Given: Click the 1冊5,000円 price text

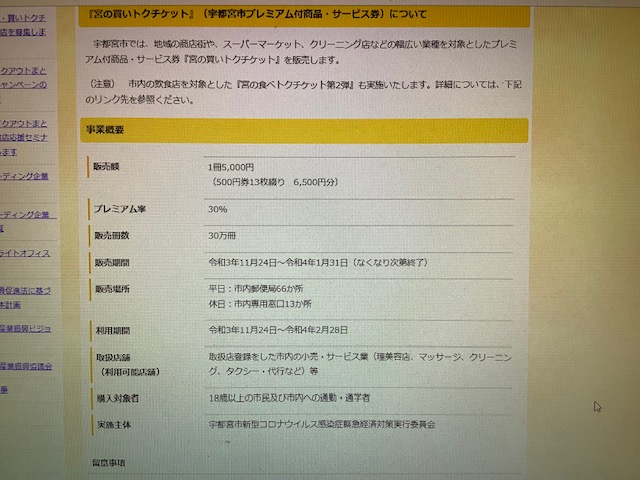Looking at the screenshot, I should click(230, 166).
